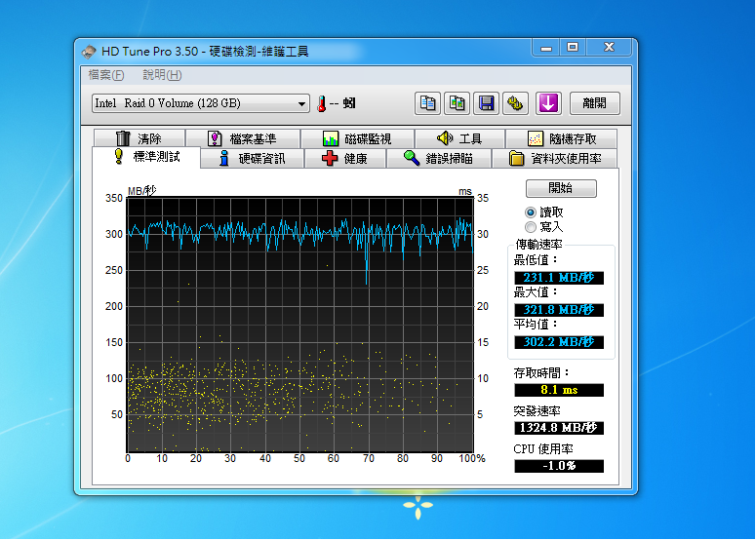
Task: Click the copy text to clipboard icon
Action: pyautogui.click(x=427, y=102)
